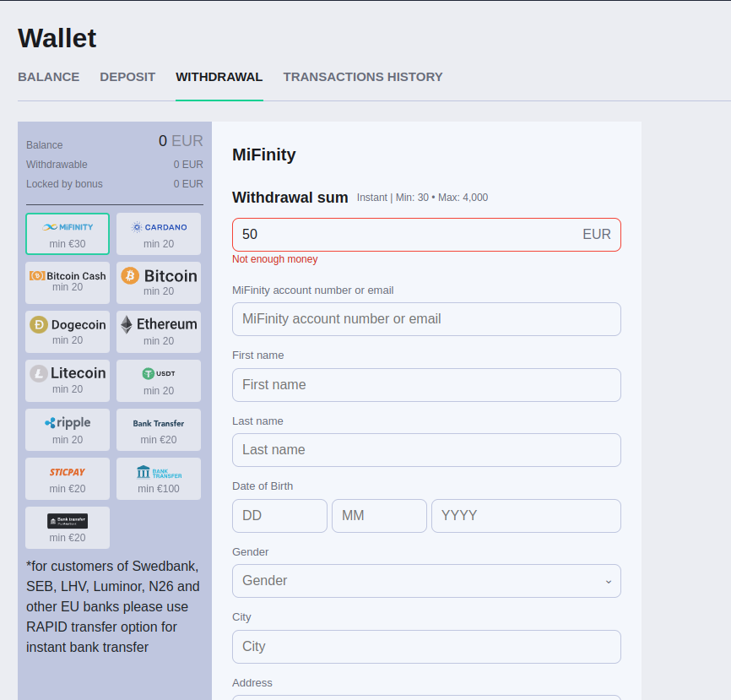This screenshot has height=700, width=731.
Task: Pick Bitcoin as withdrawal method
Action: 159,283
